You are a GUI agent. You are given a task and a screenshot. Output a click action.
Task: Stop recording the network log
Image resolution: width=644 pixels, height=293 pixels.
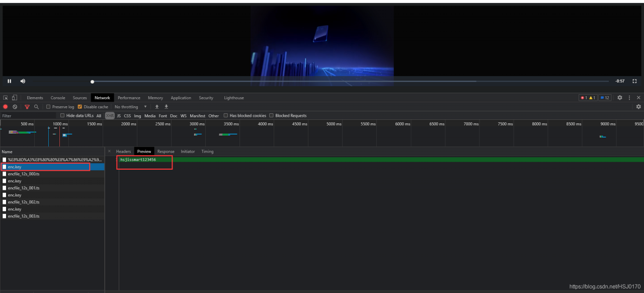[x=6, y=107]
